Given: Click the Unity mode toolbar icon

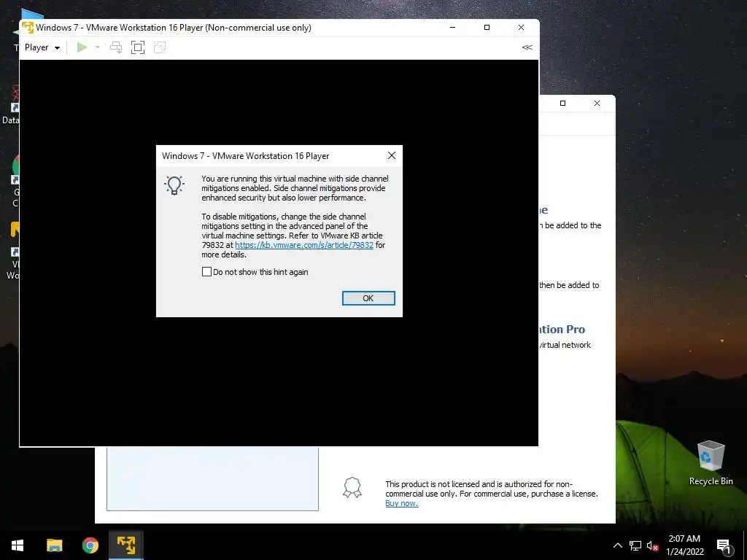Looking at the screenshot, I should coord(160,47).
